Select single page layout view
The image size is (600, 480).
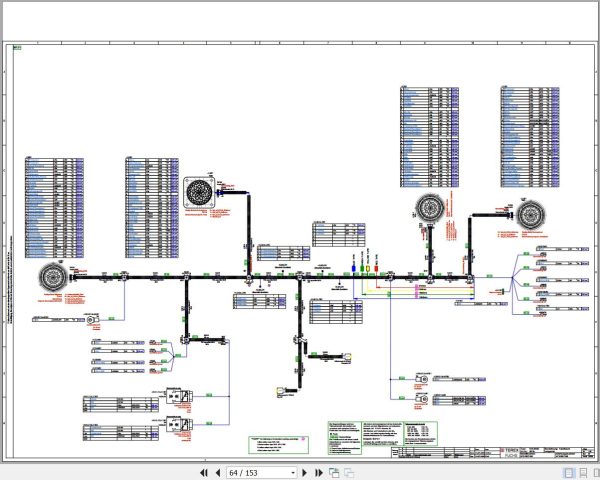[569, 473]
